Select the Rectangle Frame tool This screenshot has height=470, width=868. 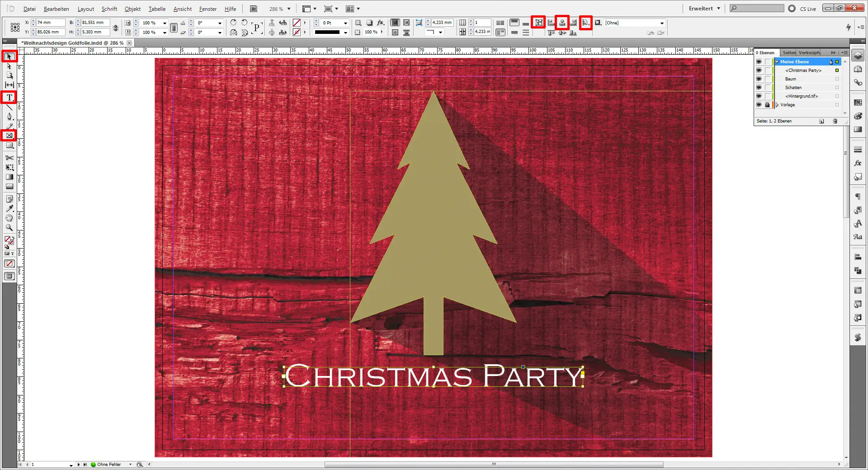9,135
